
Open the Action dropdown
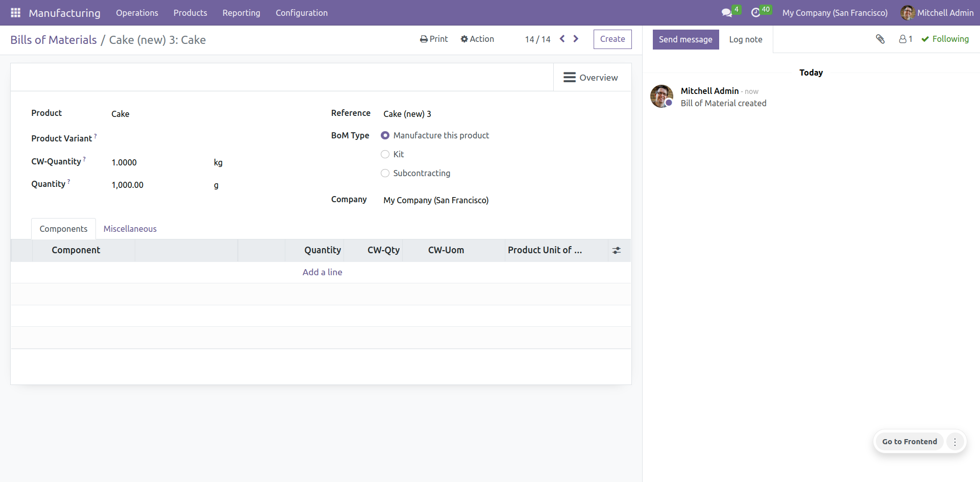477,39
